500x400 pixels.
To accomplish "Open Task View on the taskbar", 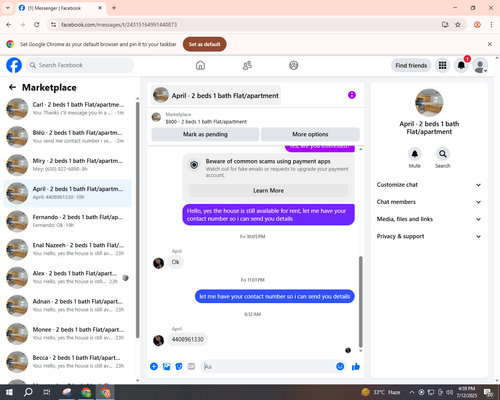I will pos(47,392).
